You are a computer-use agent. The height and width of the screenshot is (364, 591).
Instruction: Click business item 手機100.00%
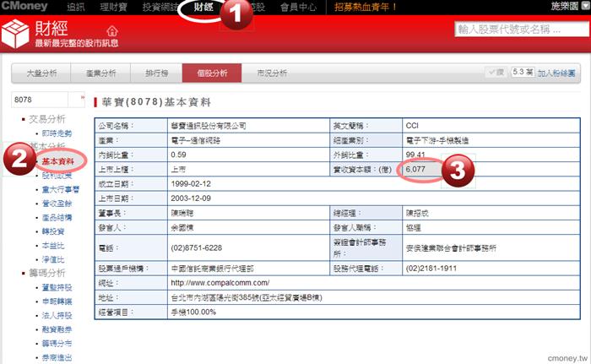[x=193, y=312]
